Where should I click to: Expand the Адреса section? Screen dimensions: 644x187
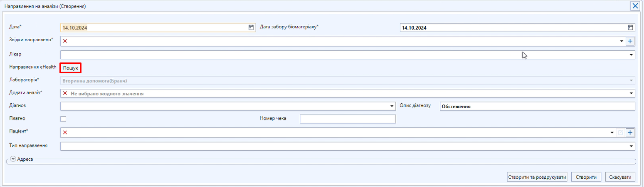click(x=13, y=159)
